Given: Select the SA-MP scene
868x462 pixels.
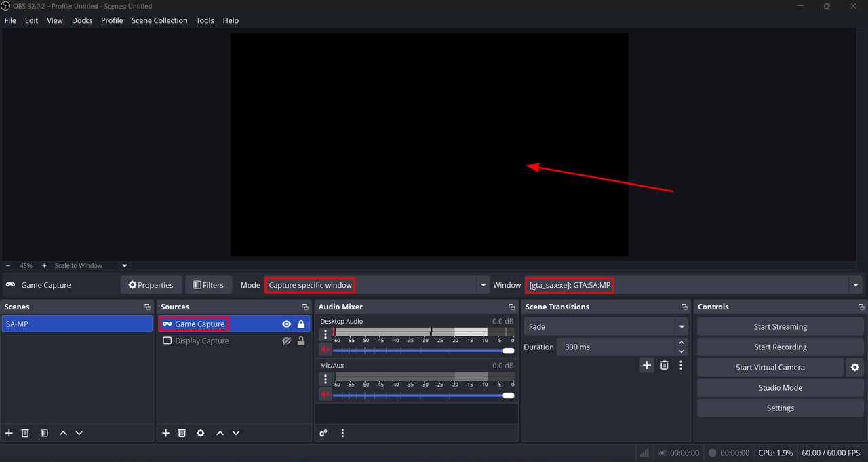Looking at the screenshot, I should (x=77, y=324).
